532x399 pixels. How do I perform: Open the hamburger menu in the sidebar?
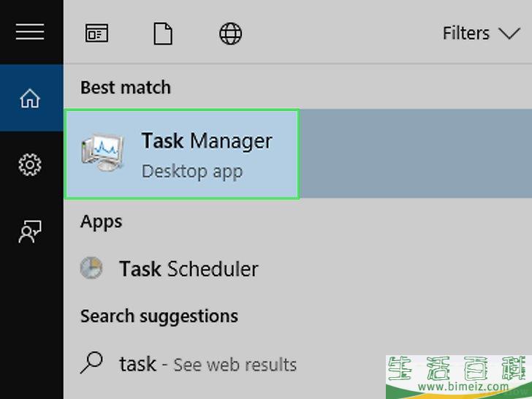coord(30,32)
